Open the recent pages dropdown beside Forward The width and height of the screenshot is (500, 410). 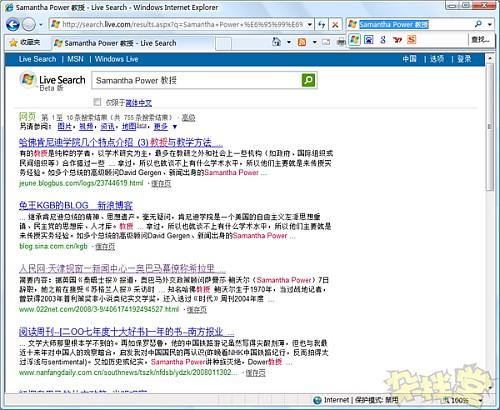[41, 24]
